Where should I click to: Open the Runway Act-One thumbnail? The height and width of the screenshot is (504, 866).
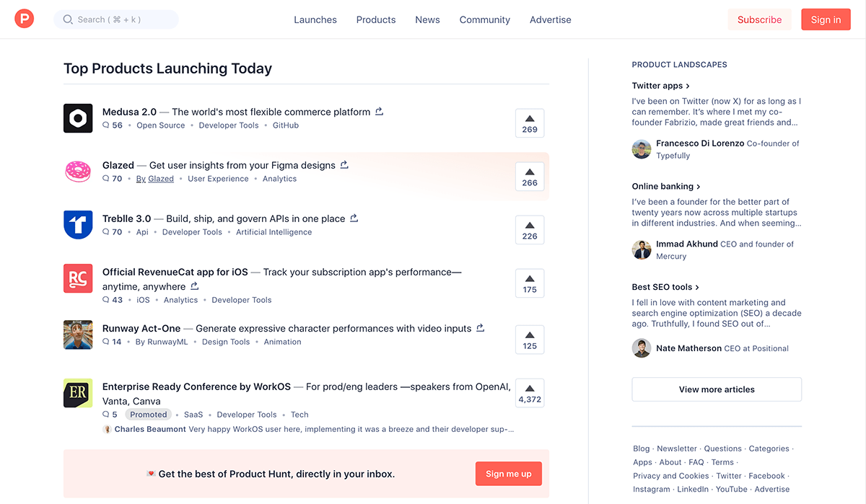pos(78,335)
